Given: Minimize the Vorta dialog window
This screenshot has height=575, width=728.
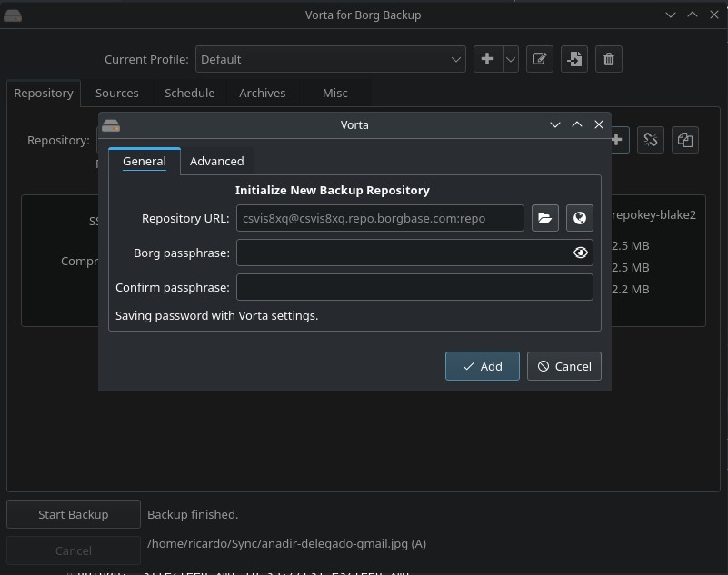Looking at the screenshot, I should click(x=554, y=124).
